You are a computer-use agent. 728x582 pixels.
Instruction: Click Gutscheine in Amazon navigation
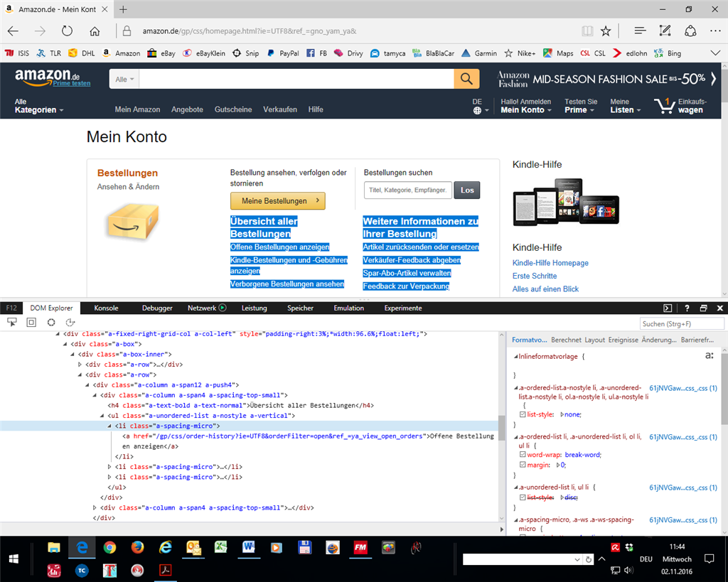coord(233,109)
